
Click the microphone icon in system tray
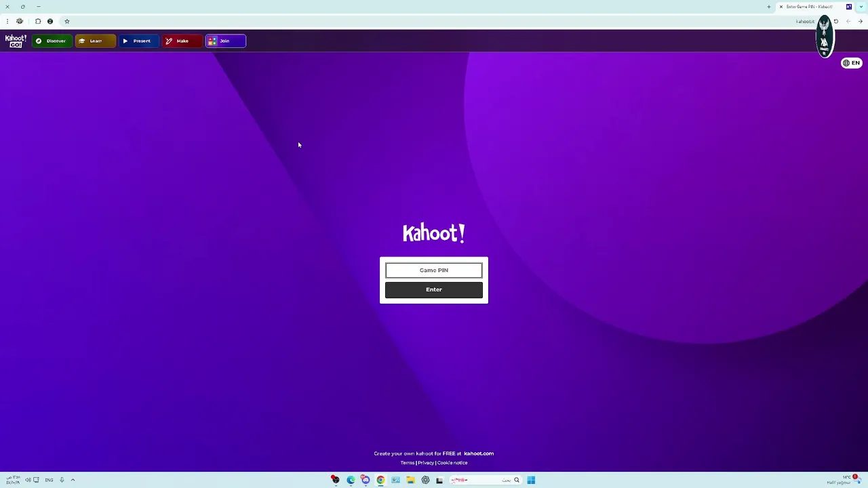point(61,480)
